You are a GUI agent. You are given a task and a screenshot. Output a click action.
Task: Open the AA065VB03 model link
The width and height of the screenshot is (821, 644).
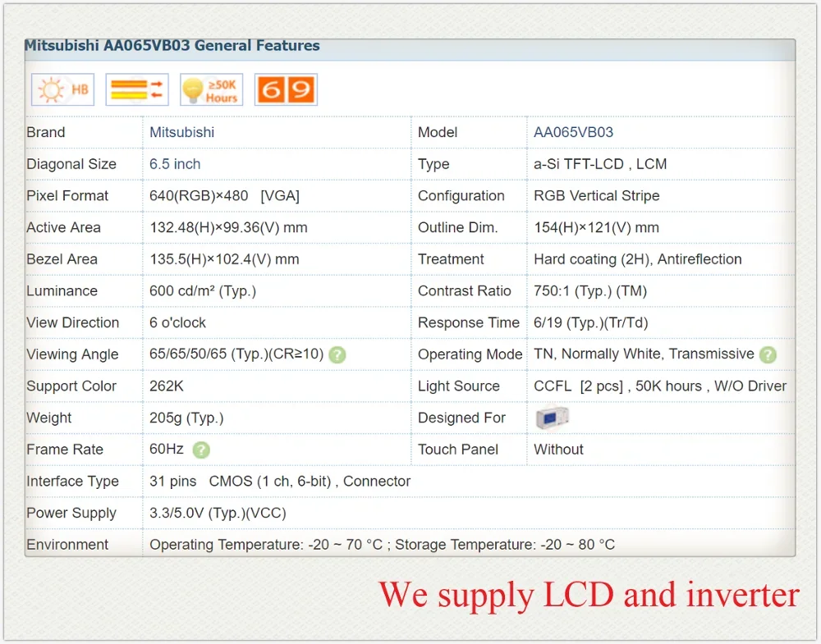click(573, 132)
